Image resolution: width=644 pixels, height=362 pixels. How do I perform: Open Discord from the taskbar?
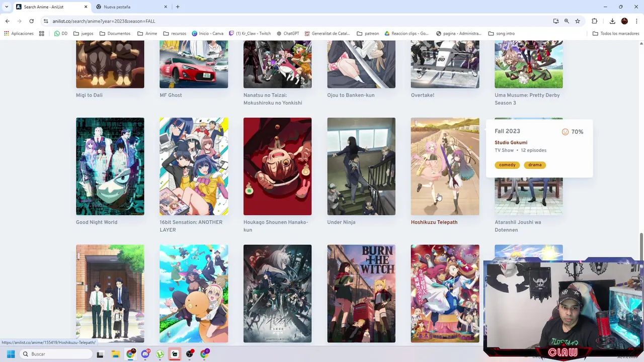point(145,354)
